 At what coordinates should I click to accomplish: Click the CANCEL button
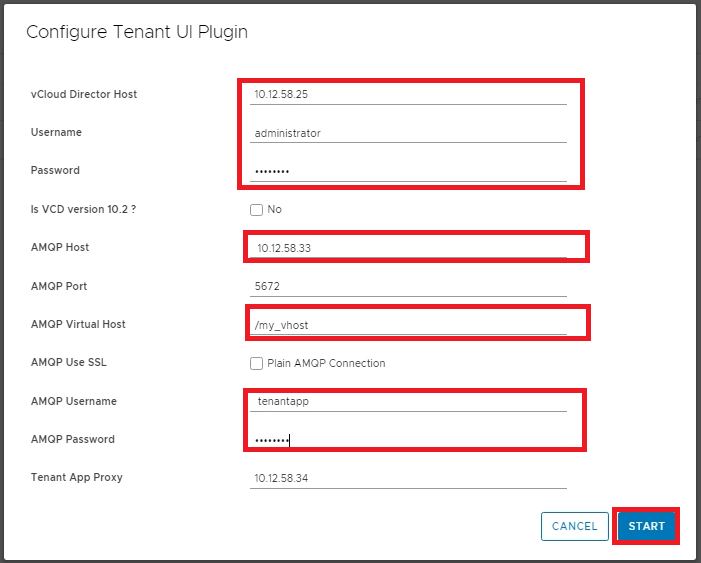click(574, 526)
